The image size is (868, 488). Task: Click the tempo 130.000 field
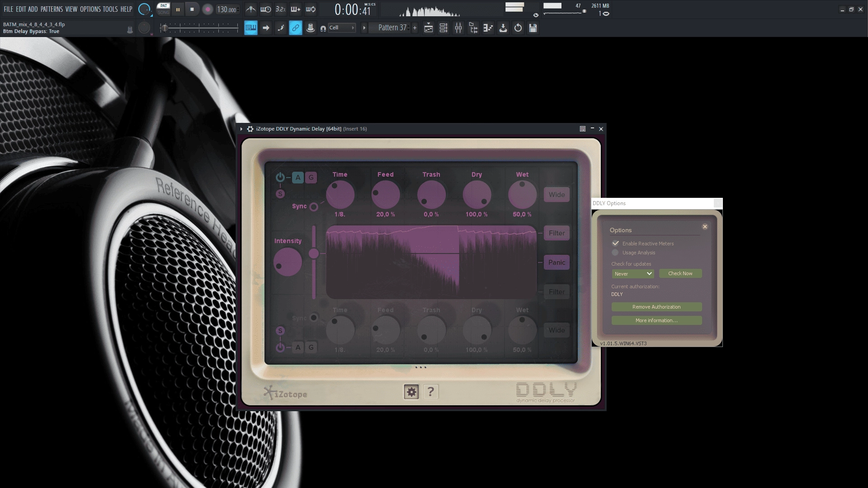click(x=227, y=9)
